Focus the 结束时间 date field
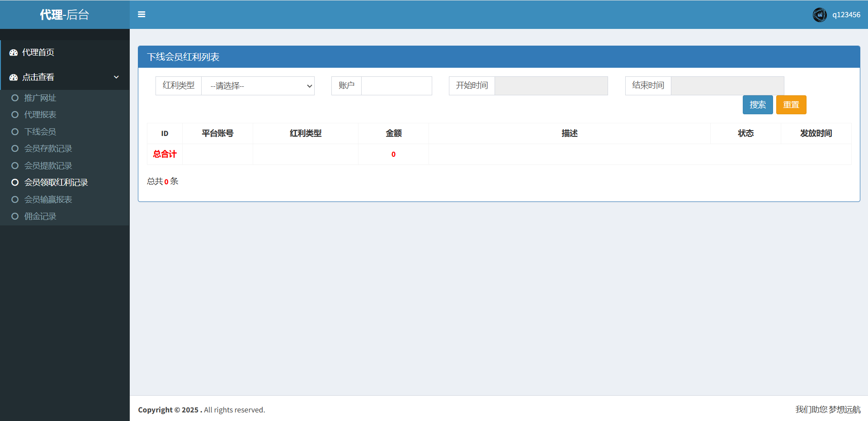 [x=727, y=86]
